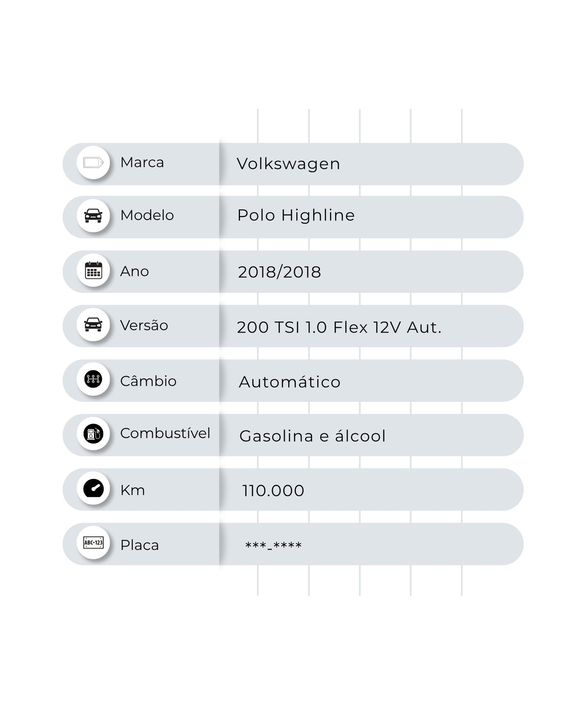582x728 pixels.
Task: Click the Marca label
Action: [x=142, y=162]
